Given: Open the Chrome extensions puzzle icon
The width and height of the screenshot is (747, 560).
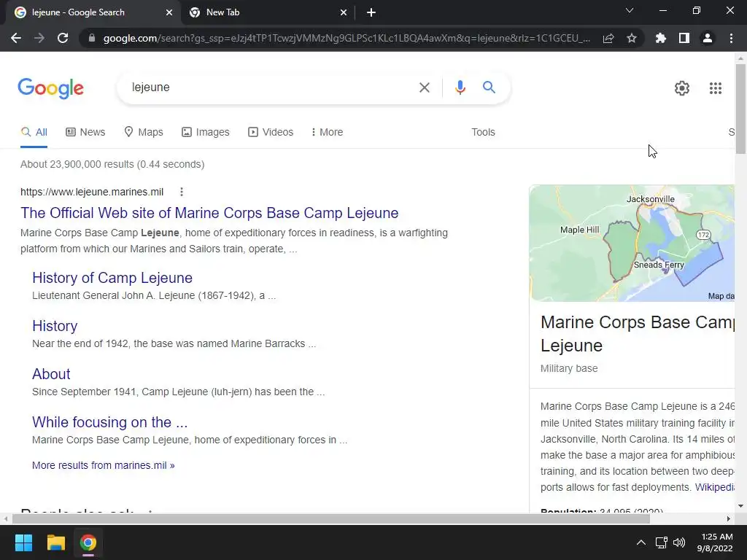Looking at the screenshot, I should coord(661,38).
